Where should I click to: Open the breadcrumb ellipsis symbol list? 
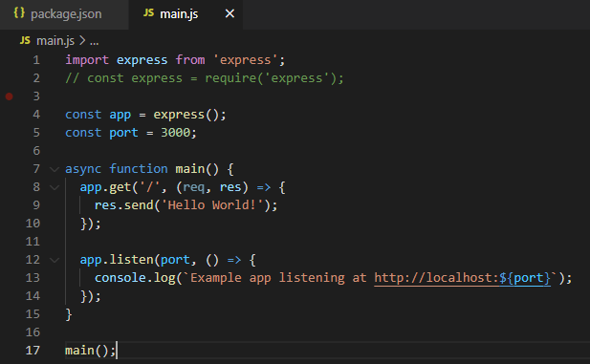click(94, 41)
